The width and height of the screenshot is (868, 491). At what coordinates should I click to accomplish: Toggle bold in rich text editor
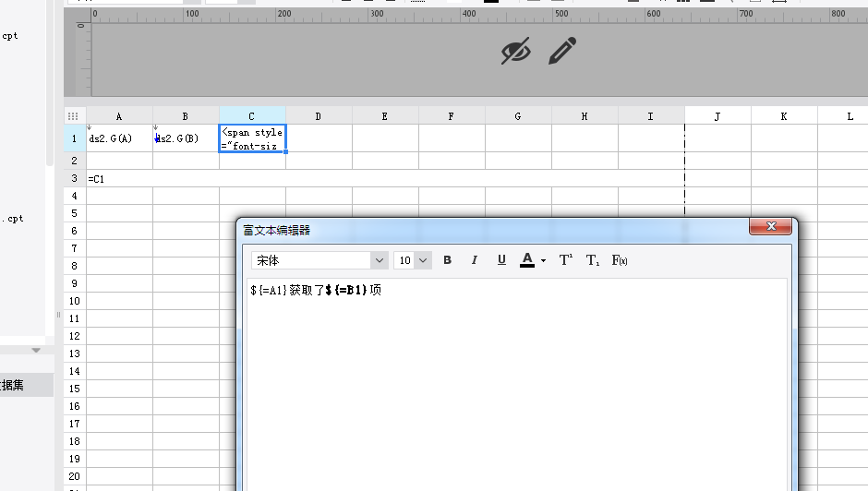pyautogui.click(x=447, y=260)
